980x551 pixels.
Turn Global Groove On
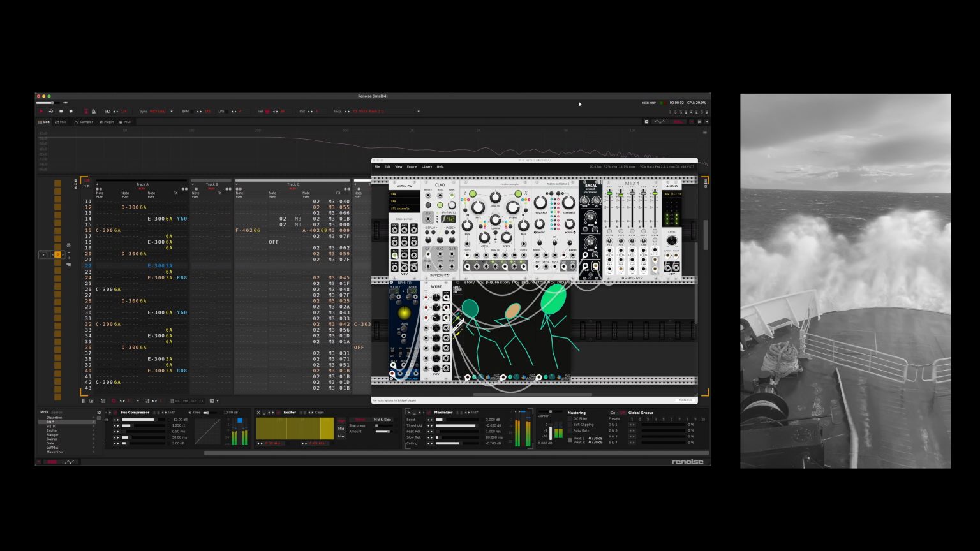[x=612, y=413]
